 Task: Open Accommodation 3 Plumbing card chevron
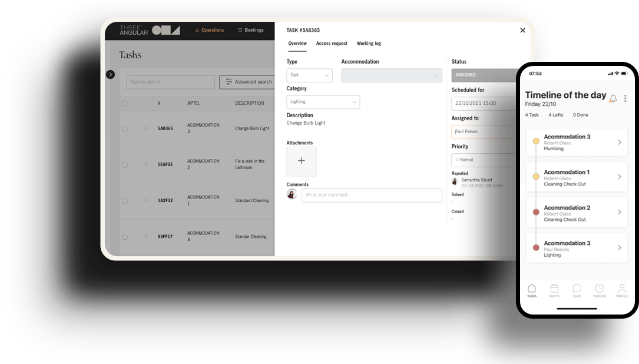[620, 143]
